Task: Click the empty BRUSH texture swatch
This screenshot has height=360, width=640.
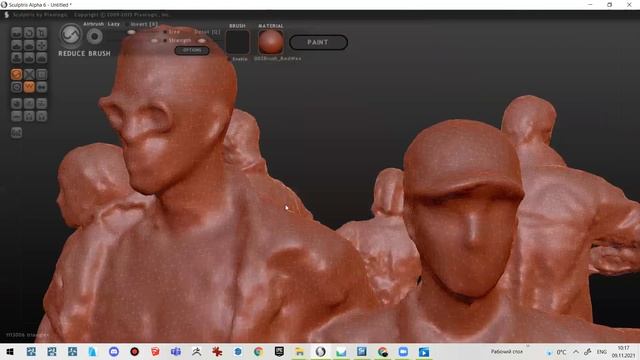Action: (238, 42)
